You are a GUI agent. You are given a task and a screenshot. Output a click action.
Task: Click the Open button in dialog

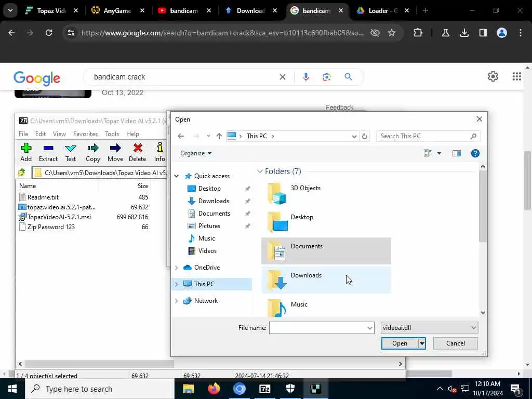pyautogui.click(x=400, y=343)
